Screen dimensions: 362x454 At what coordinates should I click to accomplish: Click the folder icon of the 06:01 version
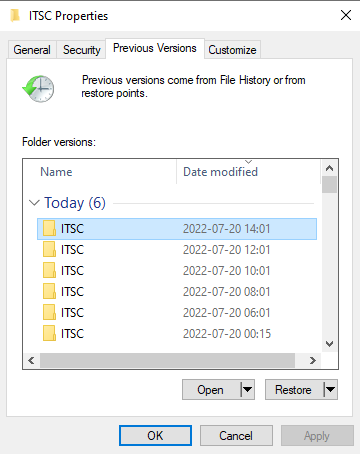(x=49, y=313)
